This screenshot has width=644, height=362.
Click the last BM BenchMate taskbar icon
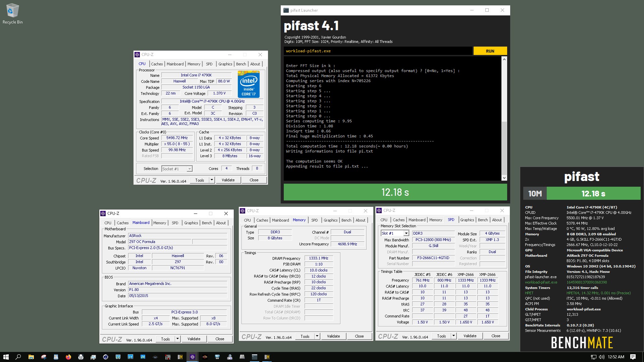coord(267,357)
